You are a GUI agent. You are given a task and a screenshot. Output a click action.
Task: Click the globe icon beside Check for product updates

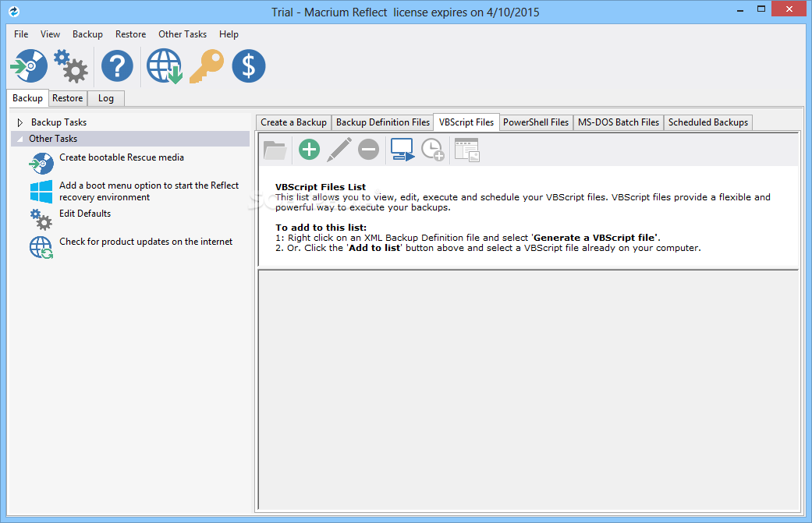point(41,247)
